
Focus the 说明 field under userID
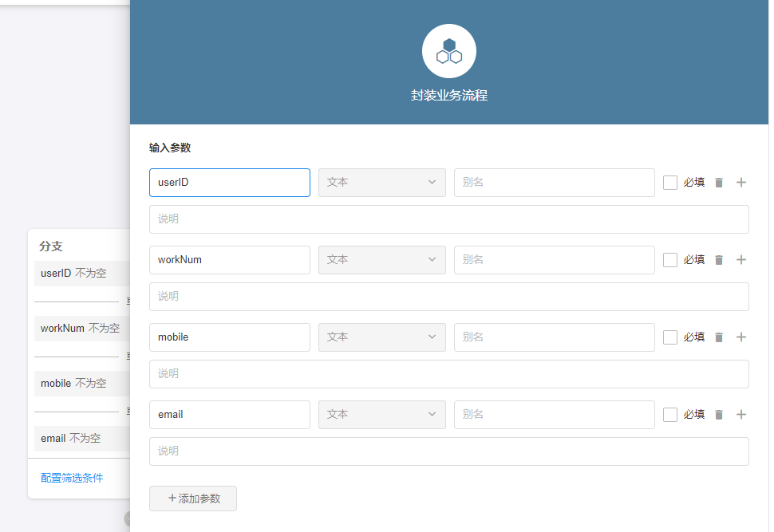coord(448,219)
